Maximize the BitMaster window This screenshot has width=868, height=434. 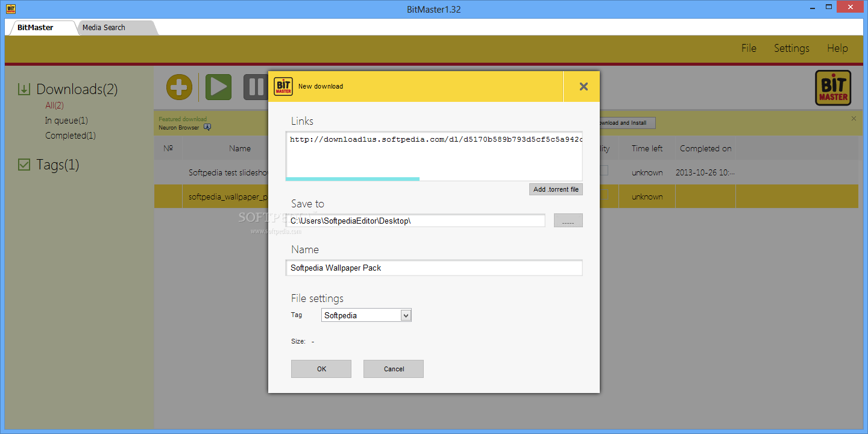coord(828,7)
